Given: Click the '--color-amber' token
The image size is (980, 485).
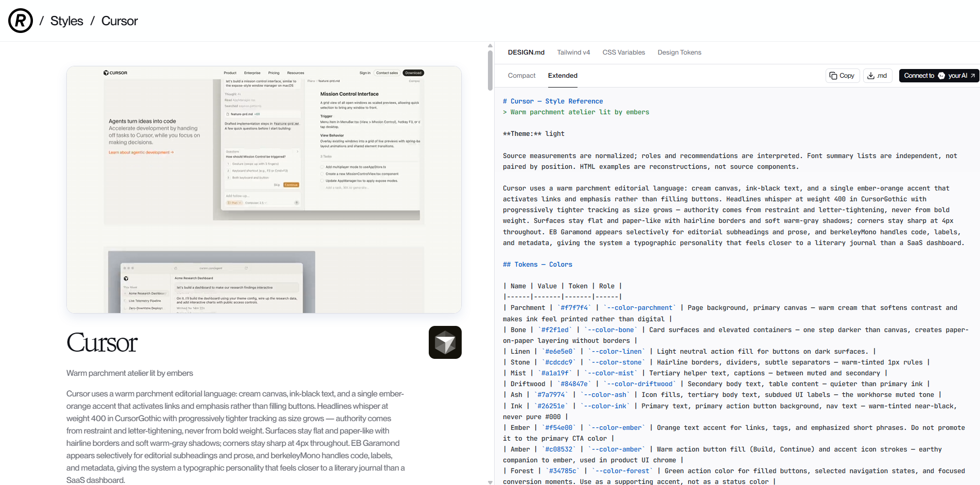Looking at the screenshot, I should [617, 449].
